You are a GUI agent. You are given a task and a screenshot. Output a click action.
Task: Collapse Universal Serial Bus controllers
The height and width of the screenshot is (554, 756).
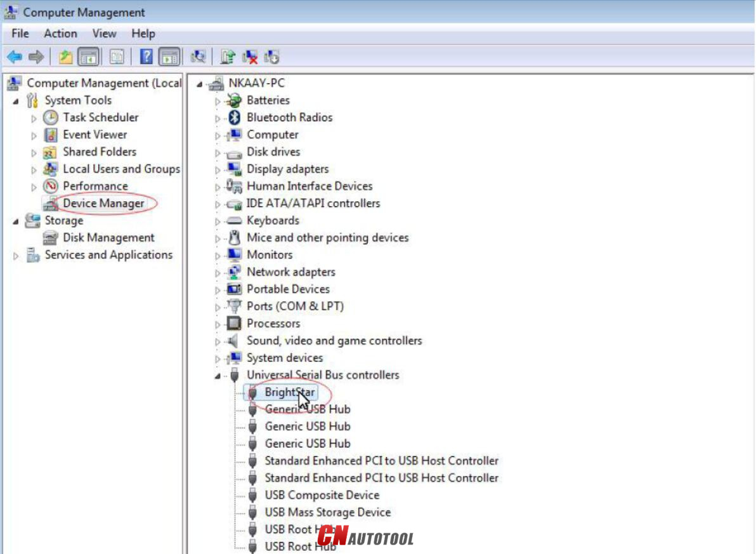click(x=218, y=376)
